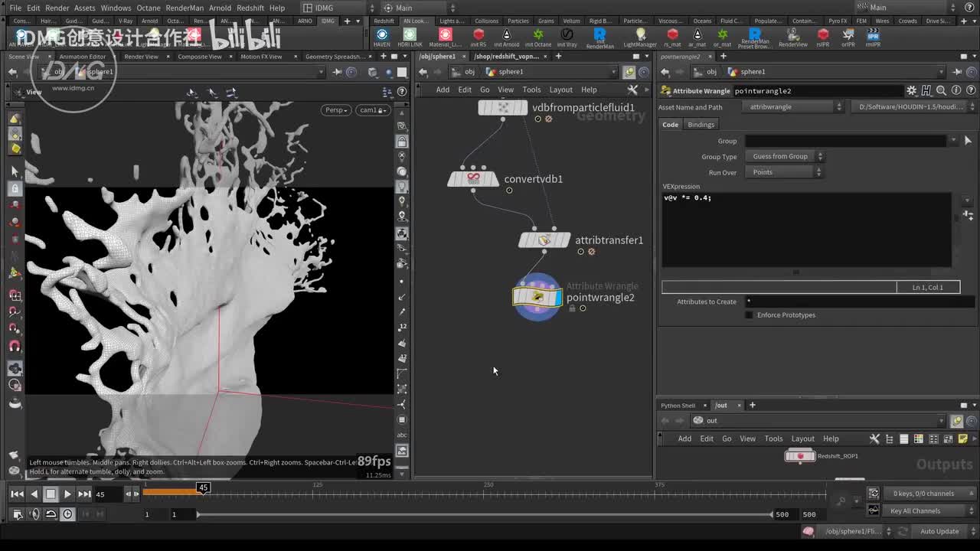This screenshot has width=980, height=551.
Task: Jump to last frame of timeline
Action: click(84, 494)
